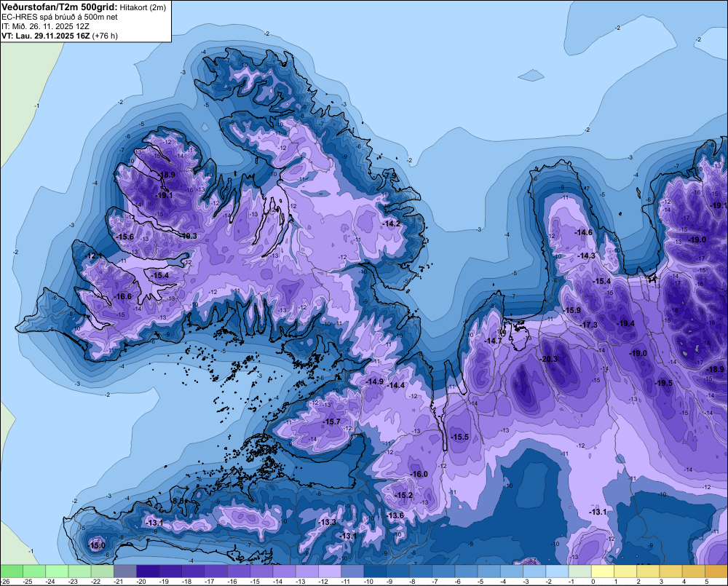
Task: Select the -14.6 temperature value
Action: click(584, 232)
